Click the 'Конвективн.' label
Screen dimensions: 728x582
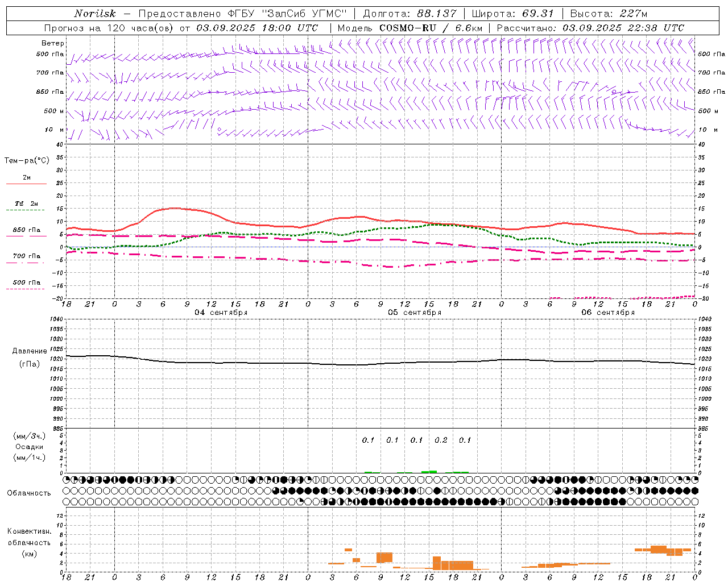pyautogui.click(x=29, y=531)
